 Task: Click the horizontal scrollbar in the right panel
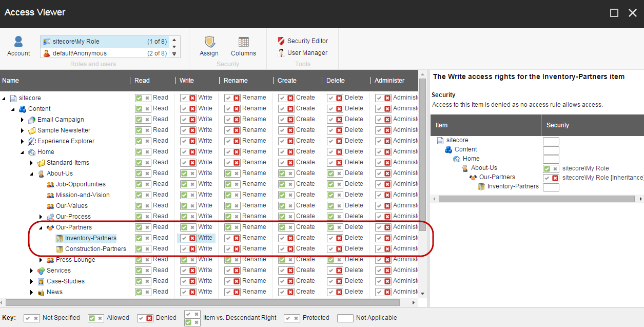tap(534, 199)
